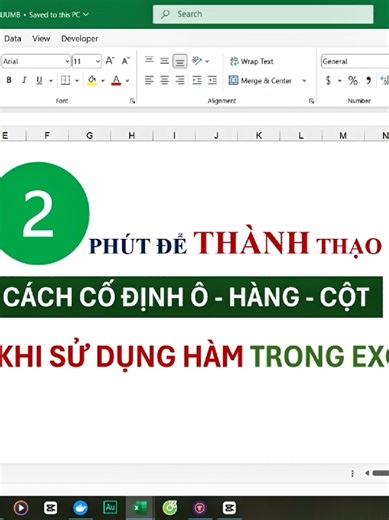Screen dimensions: 389x520
Task: Align text right
Action: click(x=180, y=80)
